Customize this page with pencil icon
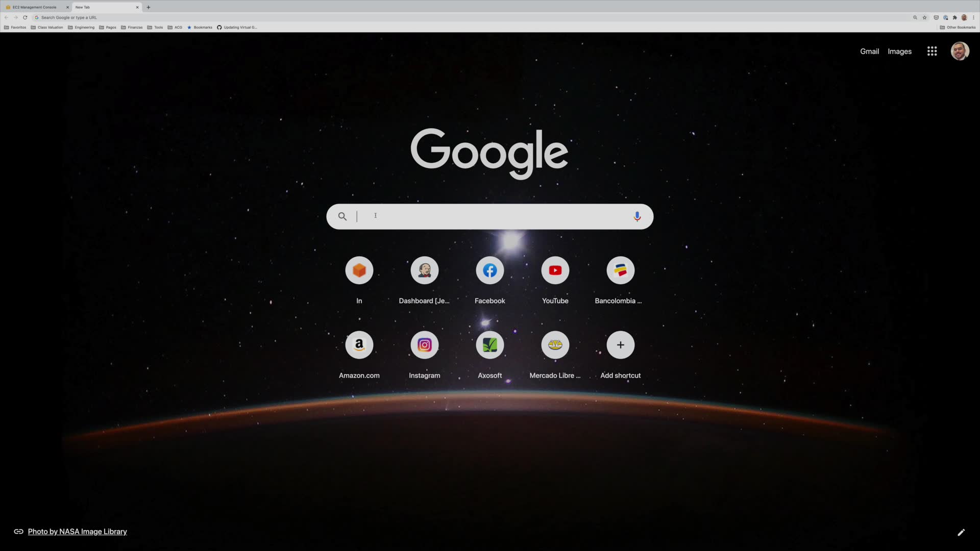The width and height of the screenshot is (980, 551). point(961,532)
